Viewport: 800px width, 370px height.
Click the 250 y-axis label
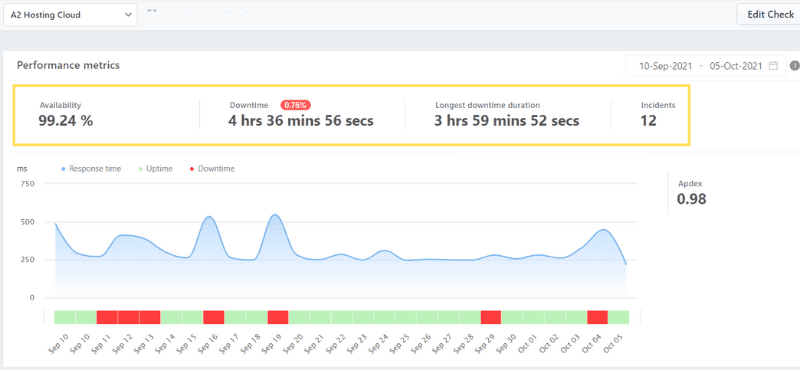[27, 260]
